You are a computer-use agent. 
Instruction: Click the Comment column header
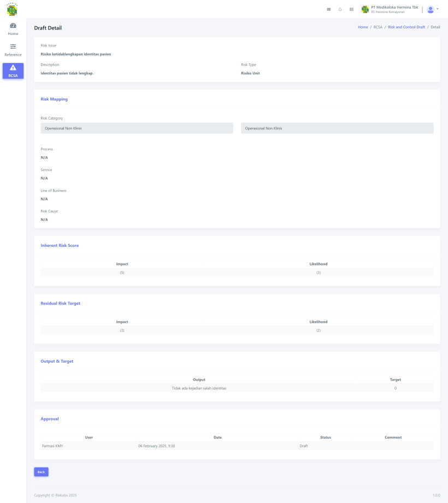click(393, 437)
